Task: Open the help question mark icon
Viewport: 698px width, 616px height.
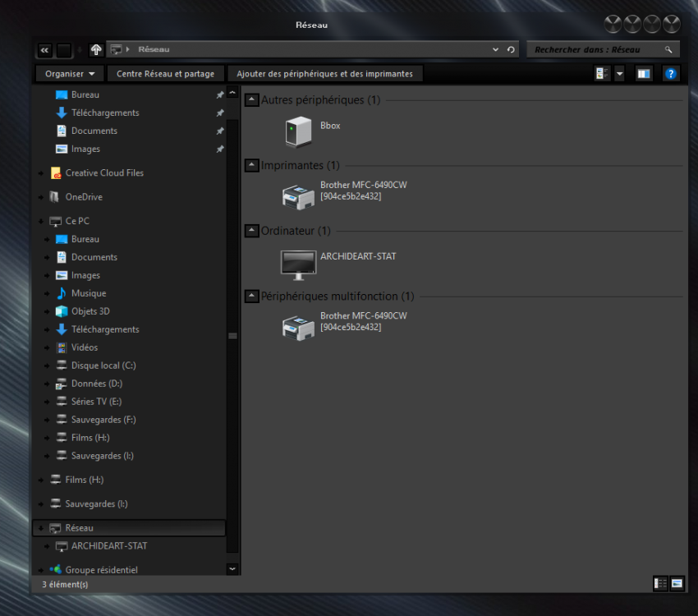Action: (x=671, y=74)
